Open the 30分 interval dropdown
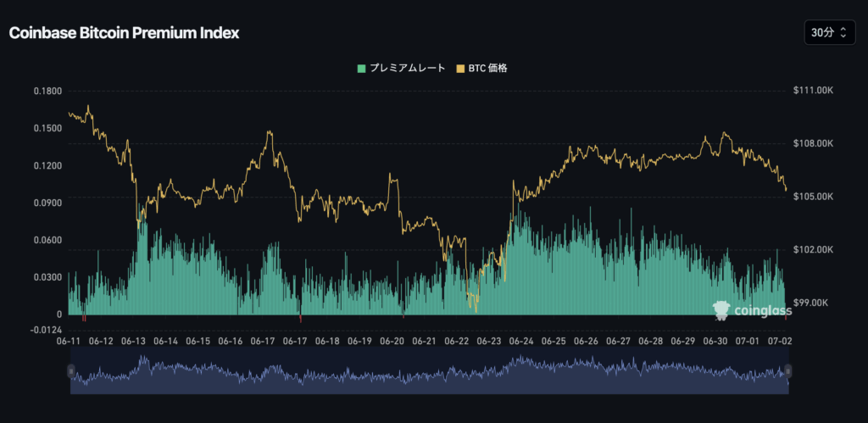This screenshot has width=868, height=423. pos(828,33)
